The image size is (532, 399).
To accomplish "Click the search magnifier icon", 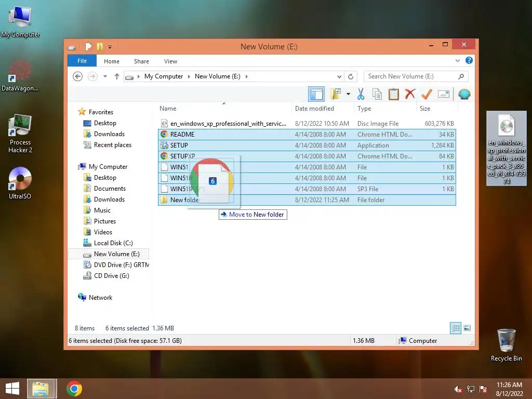I will 461,76.
